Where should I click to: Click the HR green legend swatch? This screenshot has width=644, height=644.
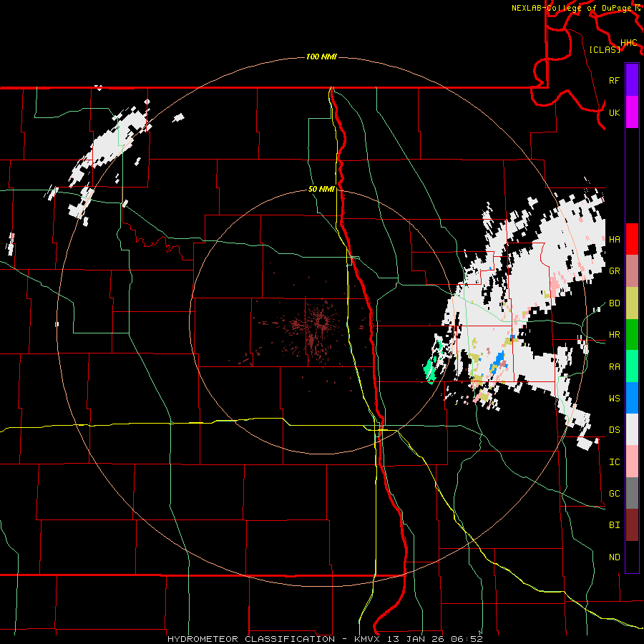pos(632,335)
